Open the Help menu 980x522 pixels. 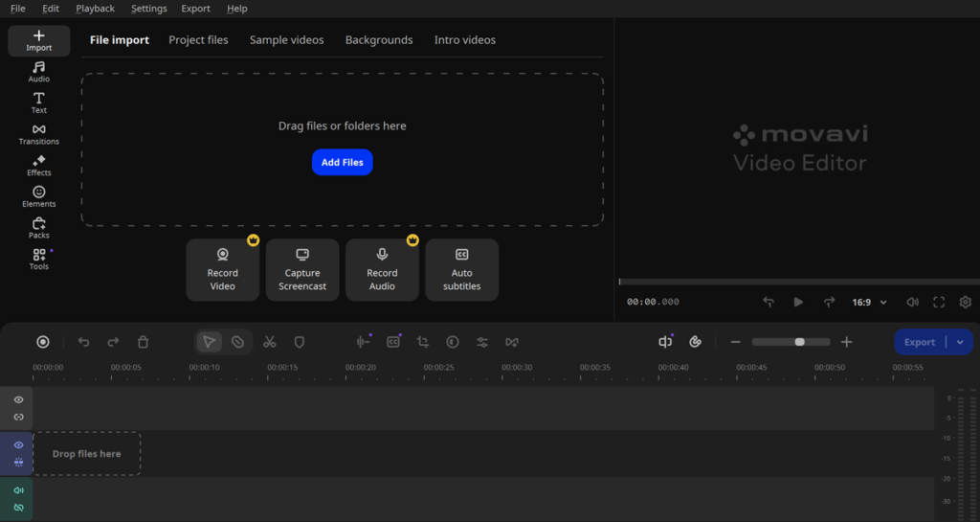pyautogui.click(x=237, y=8)
